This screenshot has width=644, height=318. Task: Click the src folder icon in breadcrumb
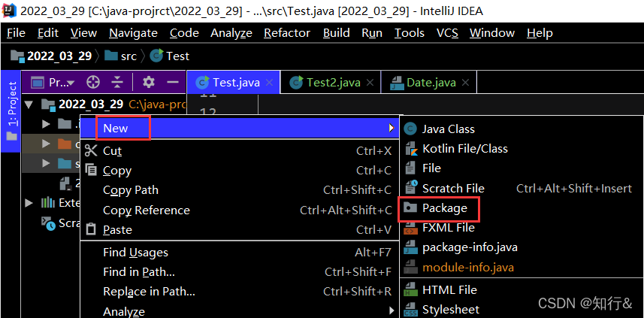[x=111, y=56]
